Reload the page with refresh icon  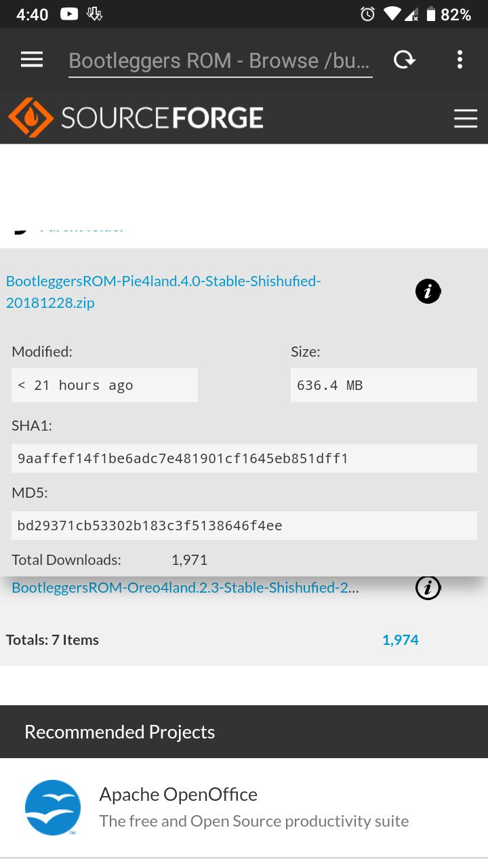click(x=405, y=60)
